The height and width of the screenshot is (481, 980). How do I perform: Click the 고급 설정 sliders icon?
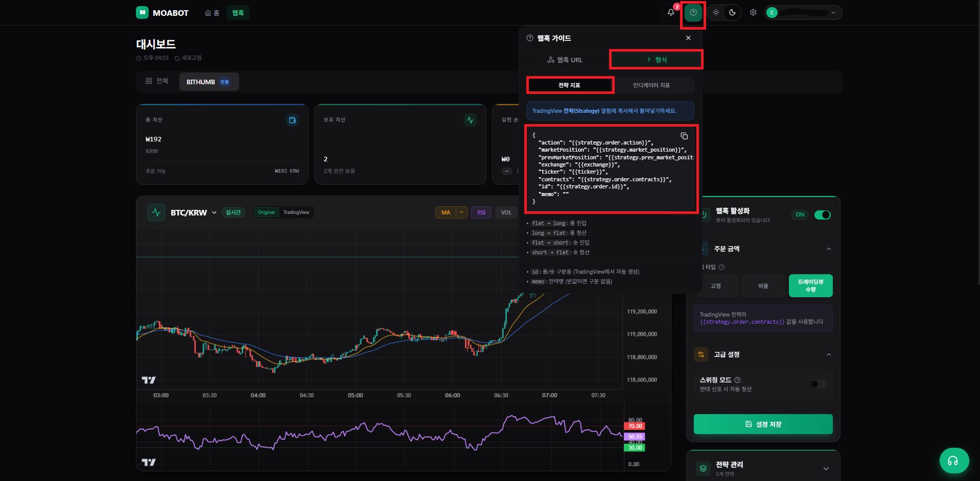pos(701,354)
